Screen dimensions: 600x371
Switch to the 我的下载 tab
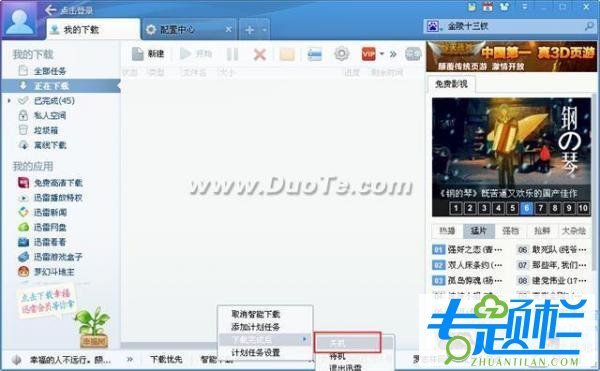click(x=93, y=29)
